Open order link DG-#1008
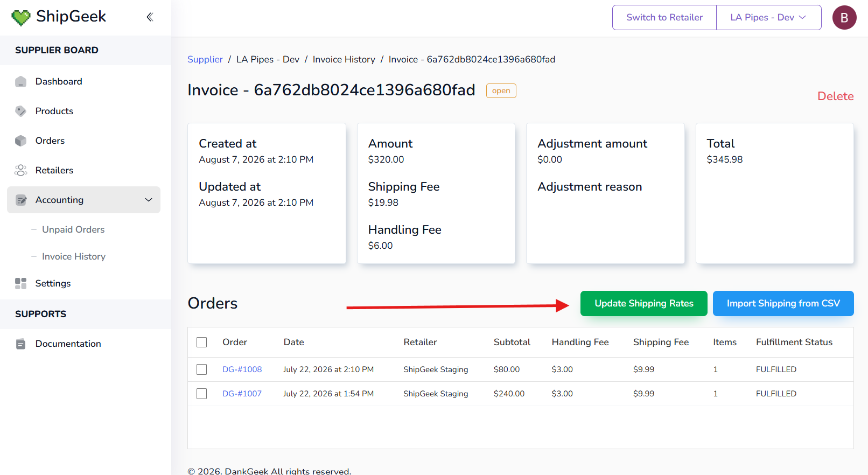Viewport: 868px width, 475px height. click(242, 369)
